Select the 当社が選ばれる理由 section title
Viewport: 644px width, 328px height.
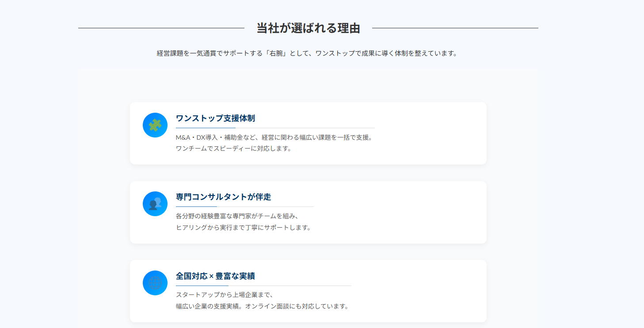(309, 27)
